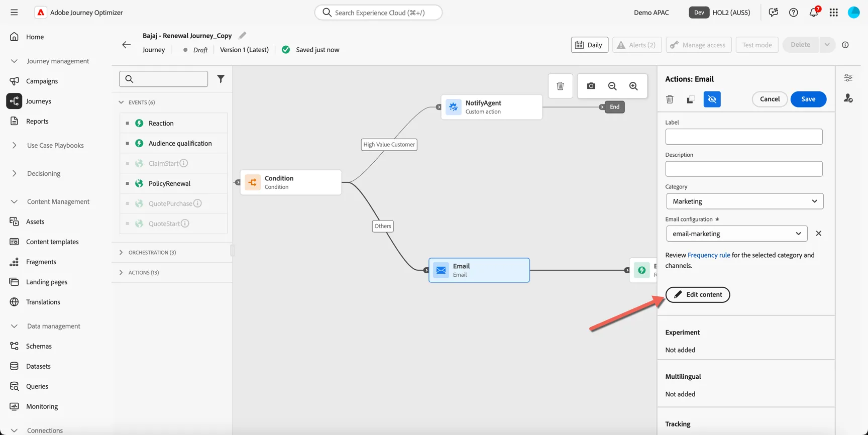Open the dropdown arrow beside Delete
The width and height of the screenshot is (868, 435).
click(827, 45)
